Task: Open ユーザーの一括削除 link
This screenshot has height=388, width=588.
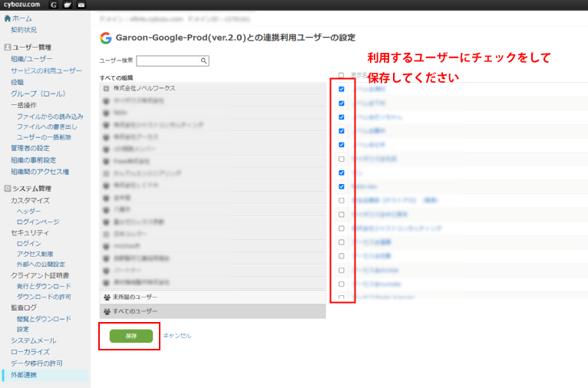Action: (44, 137)
